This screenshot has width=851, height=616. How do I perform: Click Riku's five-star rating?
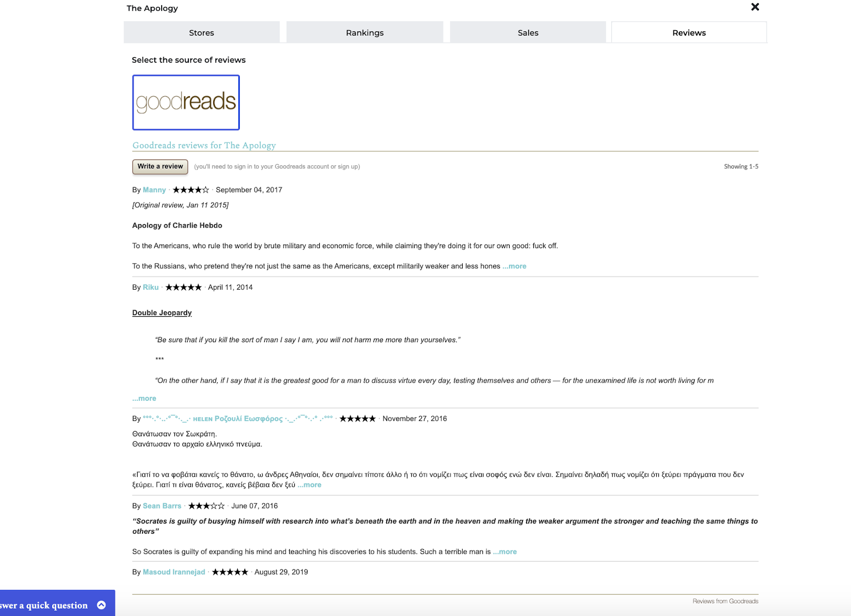pos(183,287)
